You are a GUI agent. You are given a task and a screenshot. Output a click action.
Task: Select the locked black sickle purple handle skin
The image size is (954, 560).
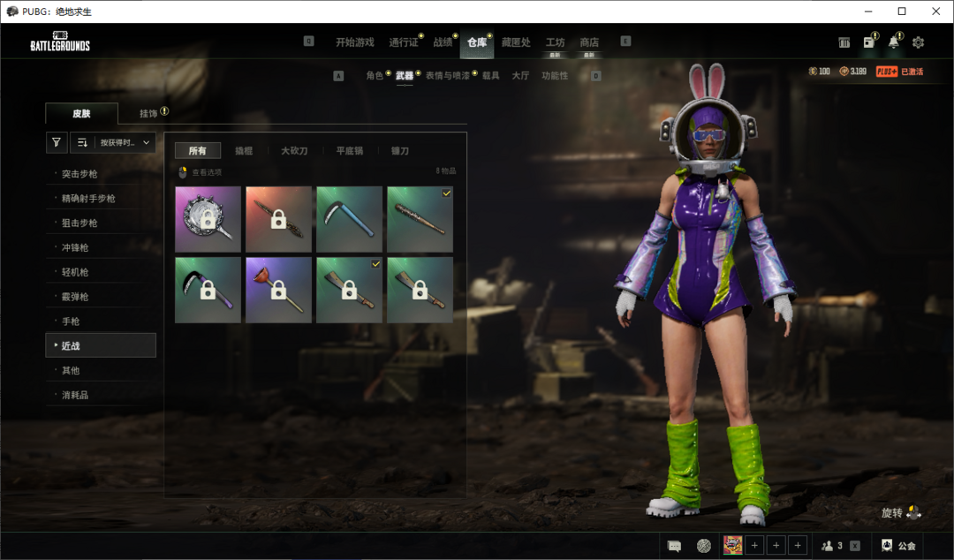pos(208,290)
